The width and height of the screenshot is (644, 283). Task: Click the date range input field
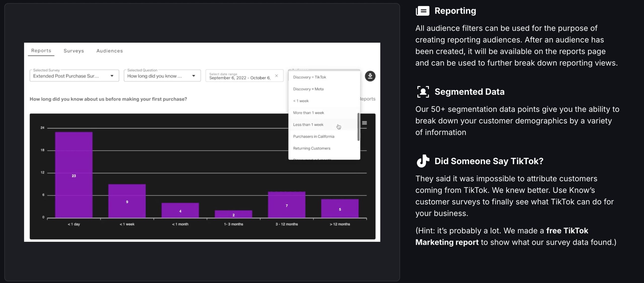pos(239,76)
